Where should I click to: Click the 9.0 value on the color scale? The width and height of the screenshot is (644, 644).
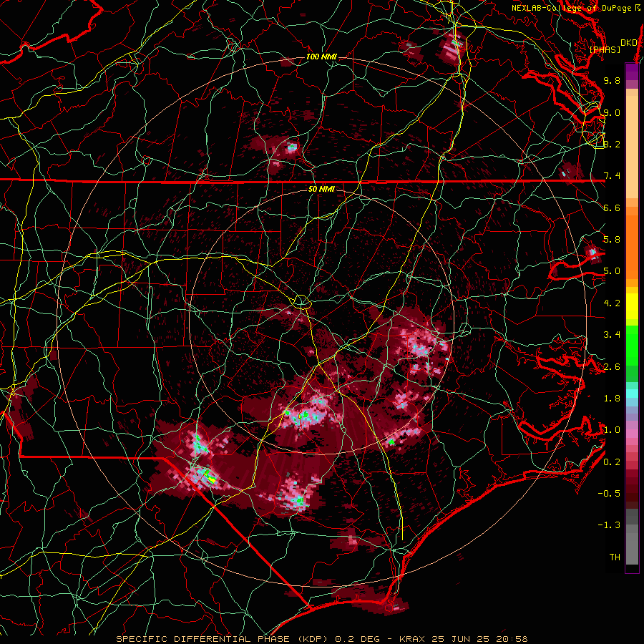612,112
